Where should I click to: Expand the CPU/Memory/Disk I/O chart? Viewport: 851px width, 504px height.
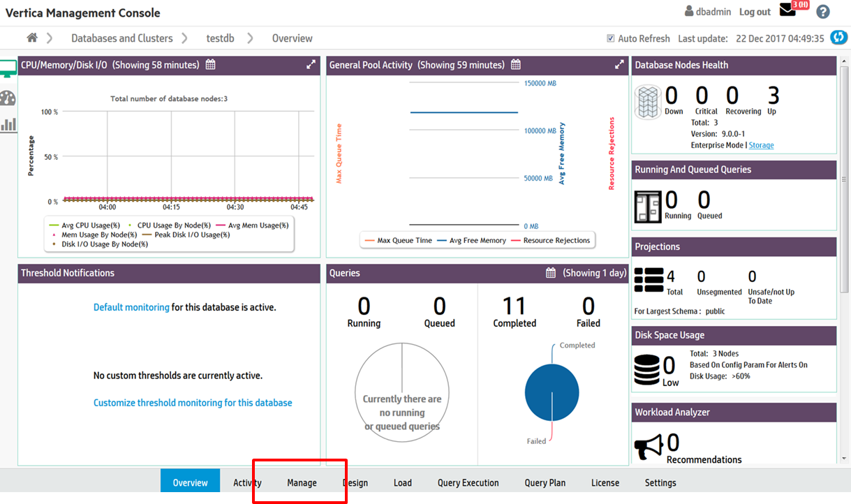pos(311,65)
